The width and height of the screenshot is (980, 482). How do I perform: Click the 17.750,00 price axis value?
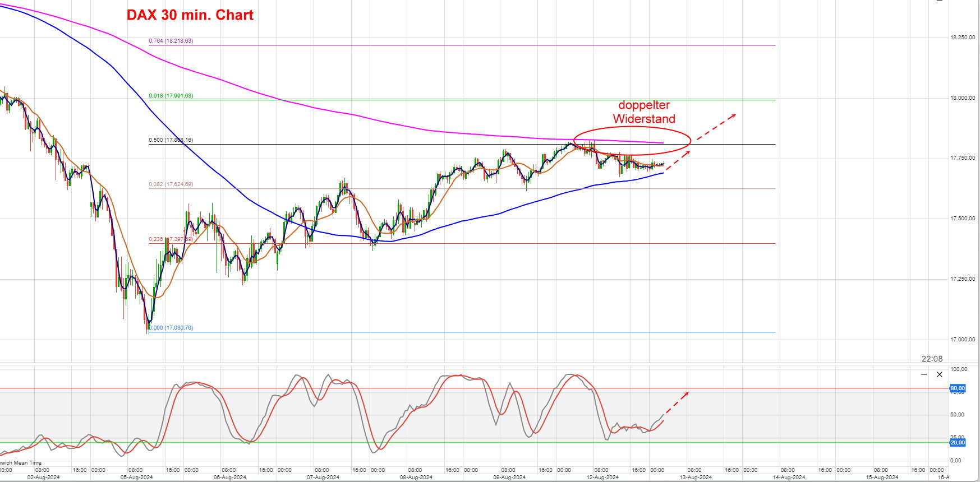(x=963, y=158)
